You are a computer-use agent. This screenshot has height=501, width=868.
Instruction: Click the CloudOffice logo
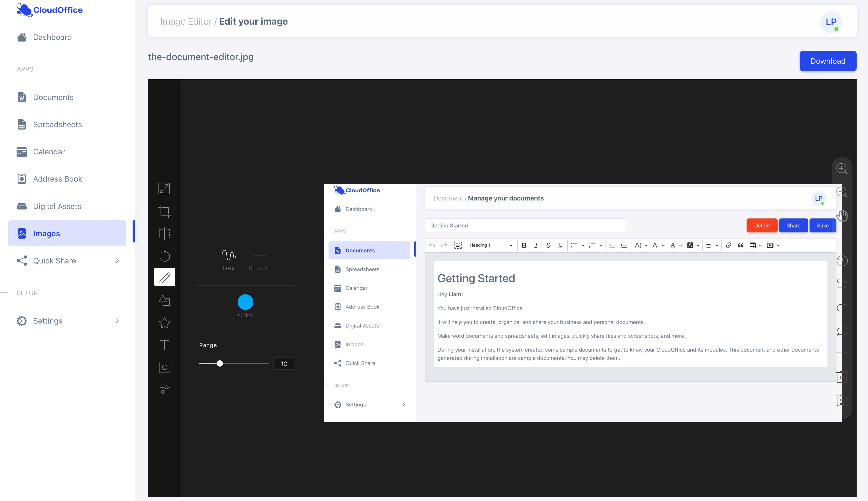point(49,10)
